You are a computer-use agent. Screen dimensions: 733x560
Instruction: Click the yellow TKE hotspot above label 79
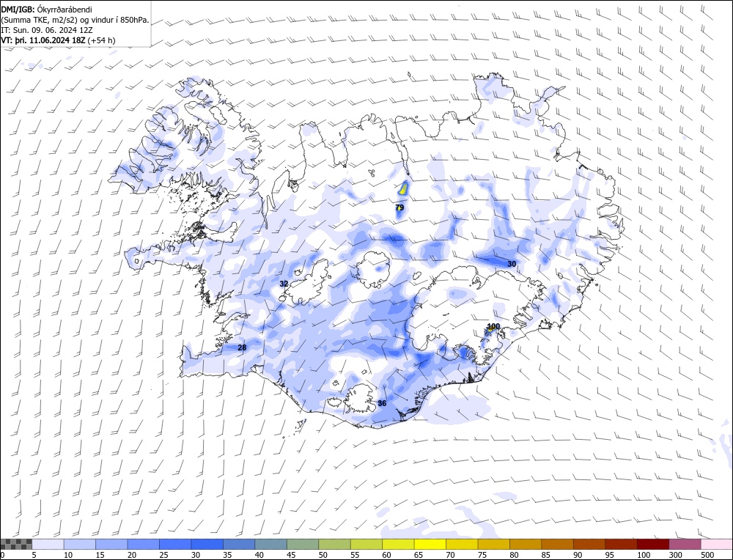point(403,188)
